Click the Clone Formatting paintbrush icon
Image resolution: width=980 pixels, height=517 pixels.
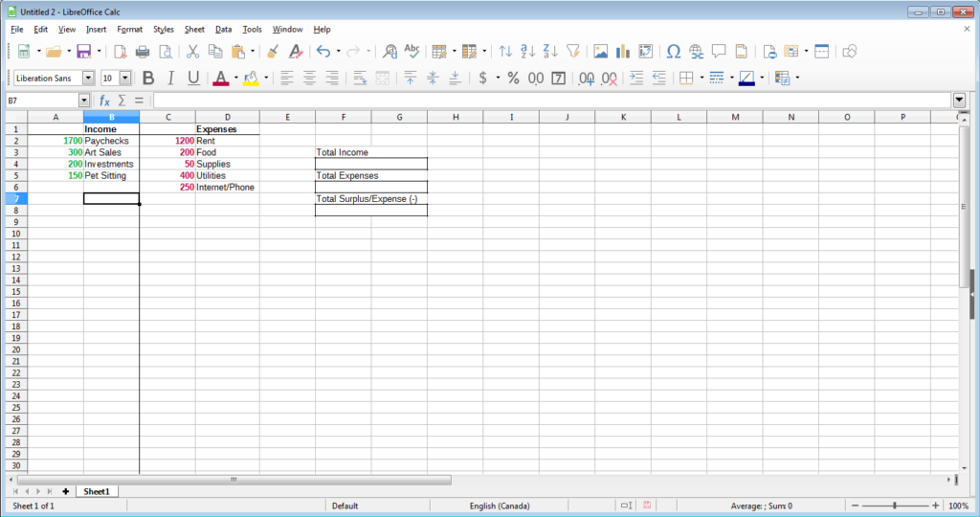(273, 51)
